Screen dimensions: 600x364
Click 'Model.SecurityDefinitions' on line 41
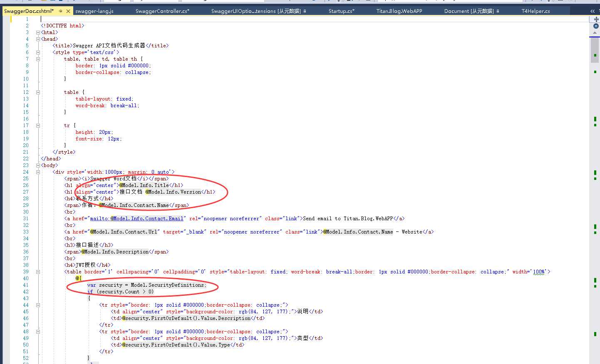click(x=167, y=285)
